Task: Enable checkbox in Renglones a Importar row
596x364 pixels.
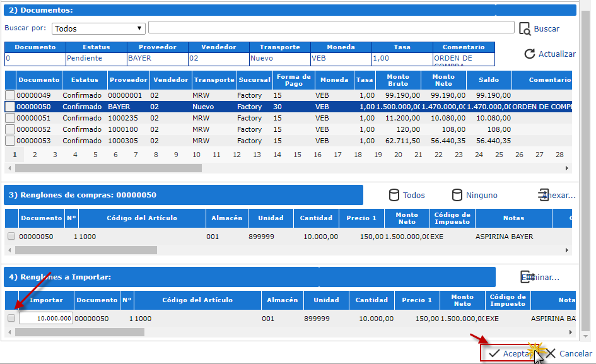Action: coord(11,319)
